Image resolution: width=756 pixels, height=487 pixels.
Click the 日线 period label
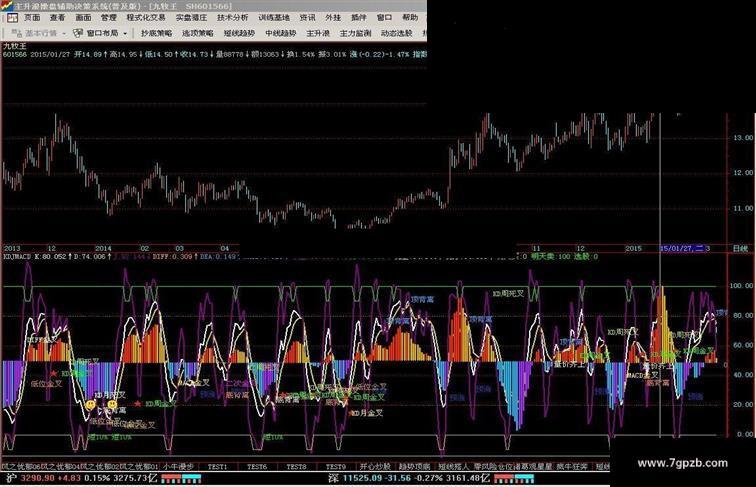tap(740, 248)
